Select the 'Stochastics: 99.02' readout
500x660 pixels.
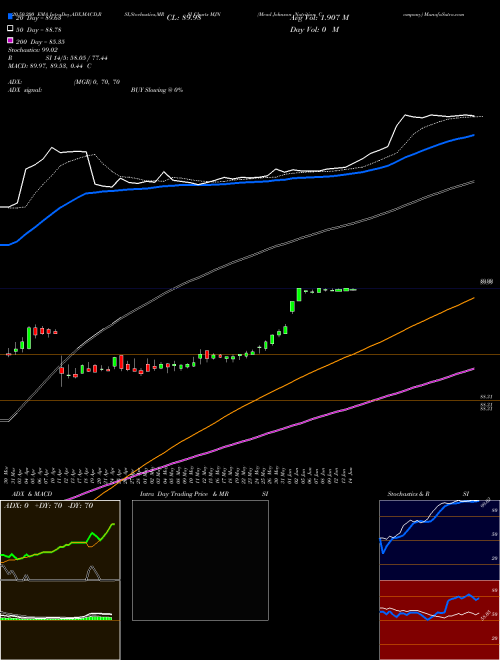click(x=32, y=50)
